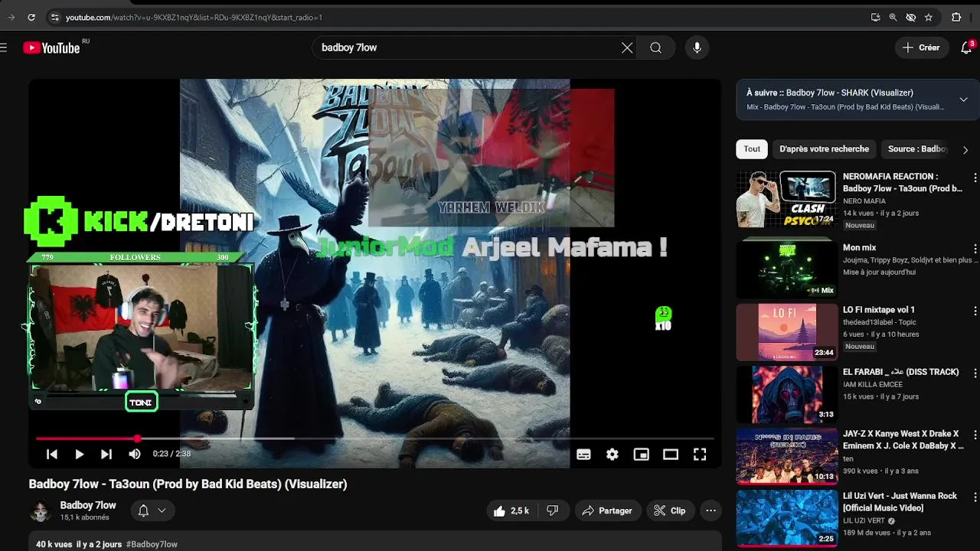The width and height of the screenshot is (980, 551).
Task: Click the magnifier search button
Action: tap(656, 47)
